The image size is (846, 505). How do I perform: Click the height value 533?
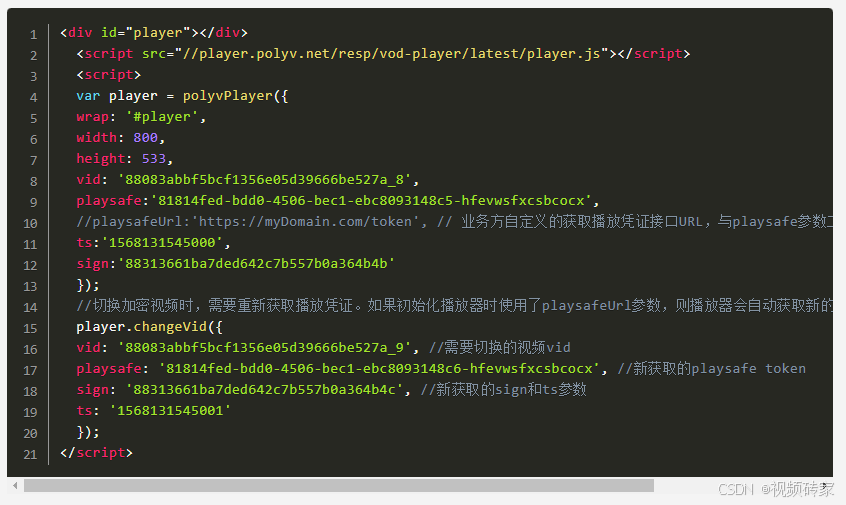point(153,159)
